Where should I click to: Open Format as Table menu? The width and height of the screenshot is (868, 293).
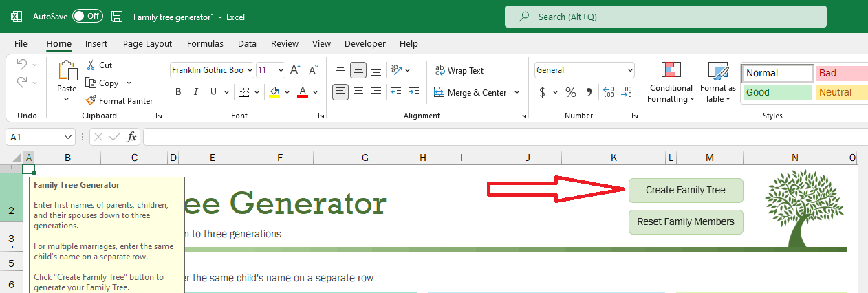[718, 83]
